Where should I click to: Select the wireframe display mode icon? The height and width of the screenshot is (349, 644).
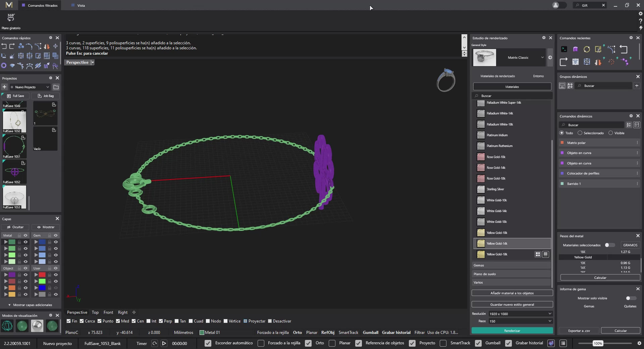[7, 326]
